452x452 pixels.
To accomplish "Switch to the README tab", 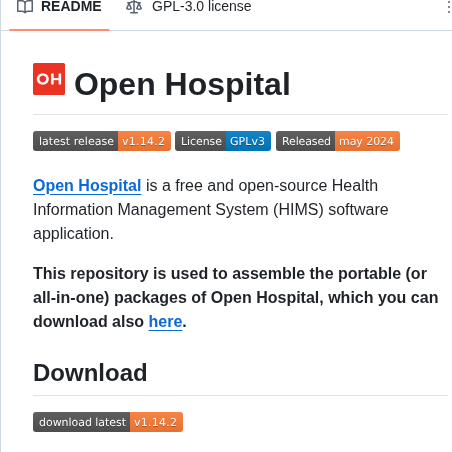I will (59, 7).
